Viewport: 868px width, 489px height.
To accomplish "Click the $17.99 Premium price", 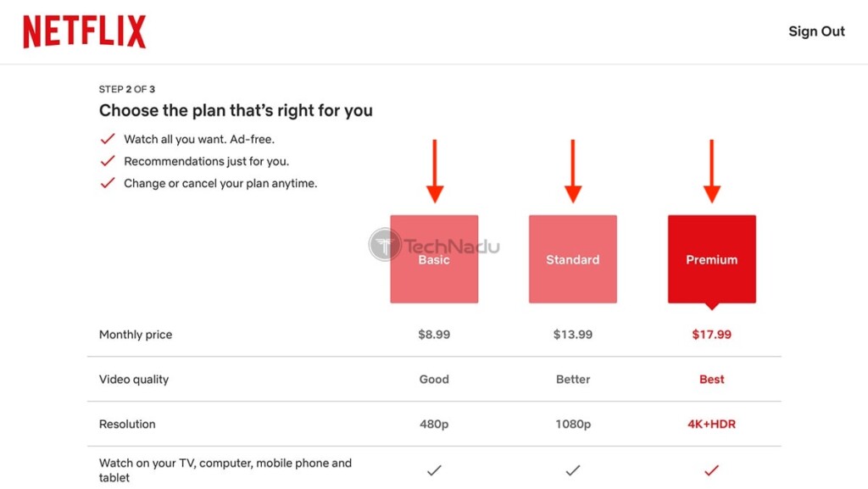I will pos(711,334).
